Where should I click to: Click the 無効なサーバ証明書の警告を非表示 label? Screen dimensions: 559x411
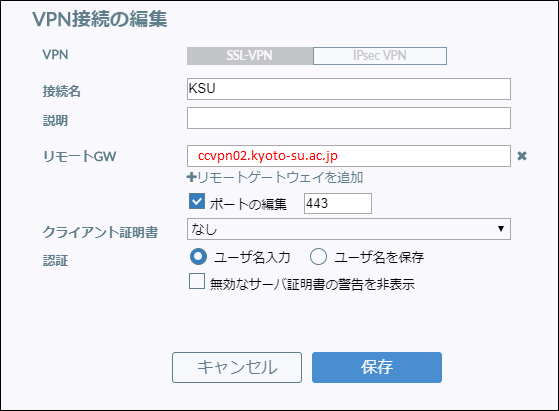312,284
